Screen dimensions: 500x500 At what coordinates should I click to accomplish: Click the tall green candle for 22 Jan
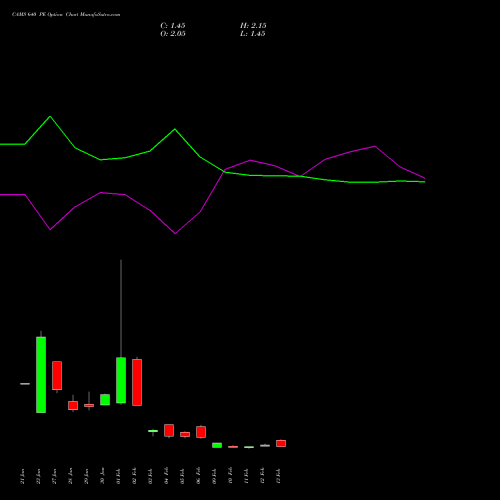coord(41,375)
